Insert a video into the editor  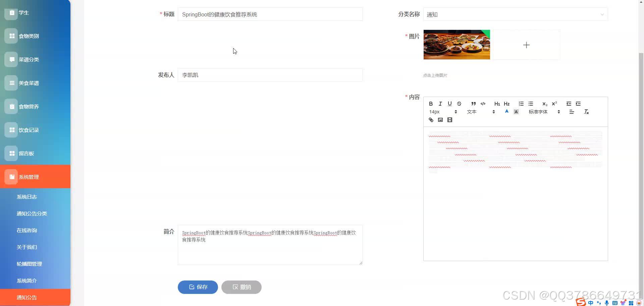coord(450,120)
